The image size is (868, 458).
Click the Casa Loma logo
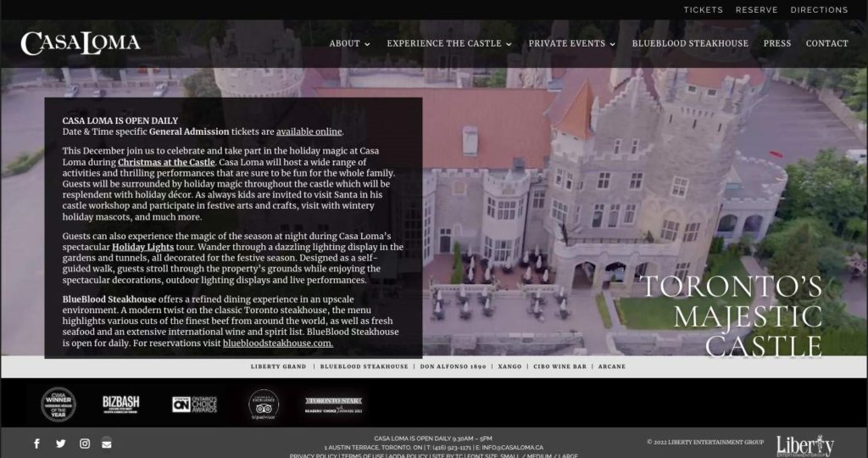pyautogui.click(x=81, y=43)
